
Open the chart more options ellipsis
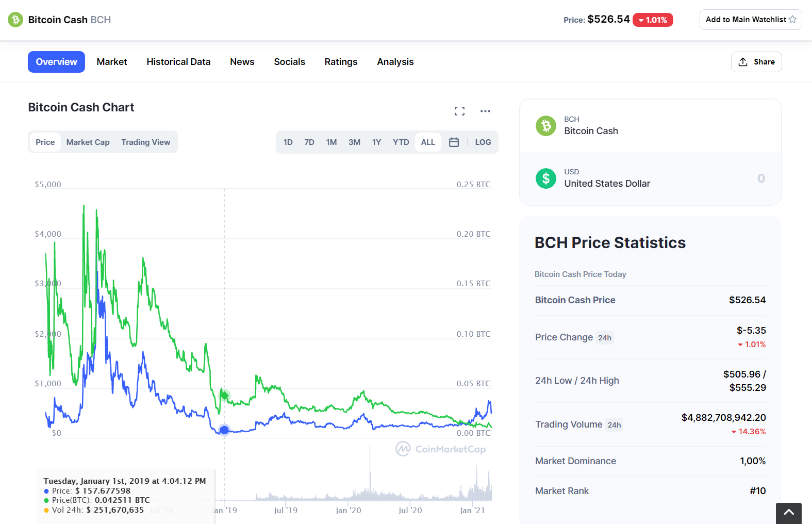[485, 111]
